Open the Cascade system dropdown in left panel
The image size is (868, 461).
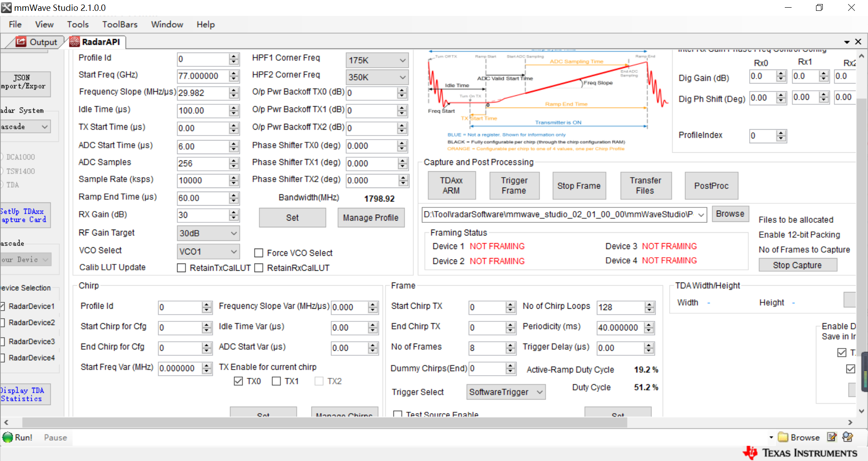coord(25,127)
